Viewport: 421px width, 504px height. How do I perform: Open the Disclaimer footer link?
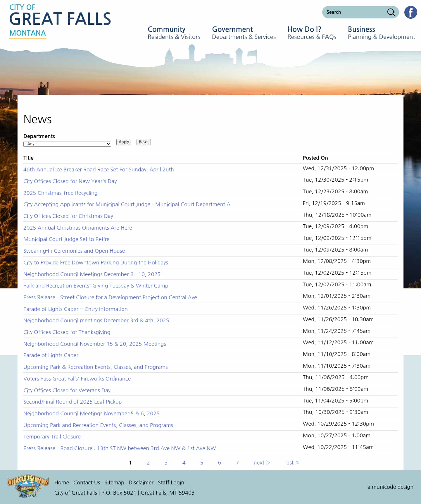point(141,482)
